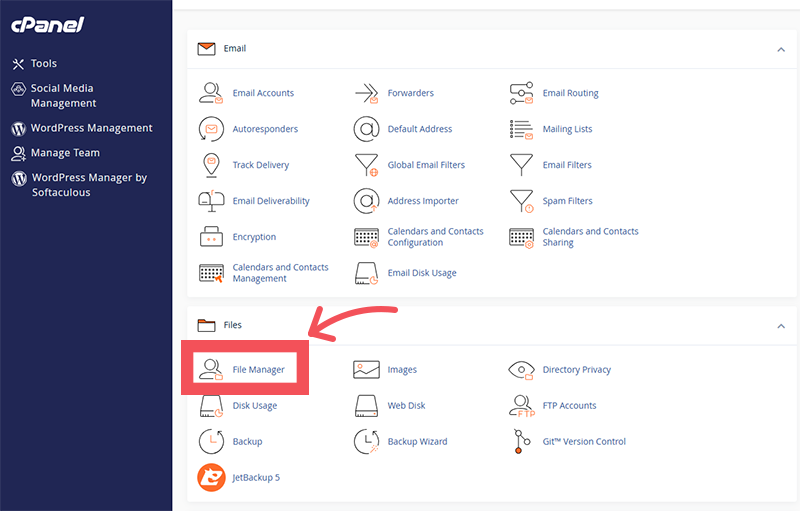This screenshot has height=511, width=800.
Task: Click Calendars and Contacts Sharing icon
Action: click(x=521, y=237)
